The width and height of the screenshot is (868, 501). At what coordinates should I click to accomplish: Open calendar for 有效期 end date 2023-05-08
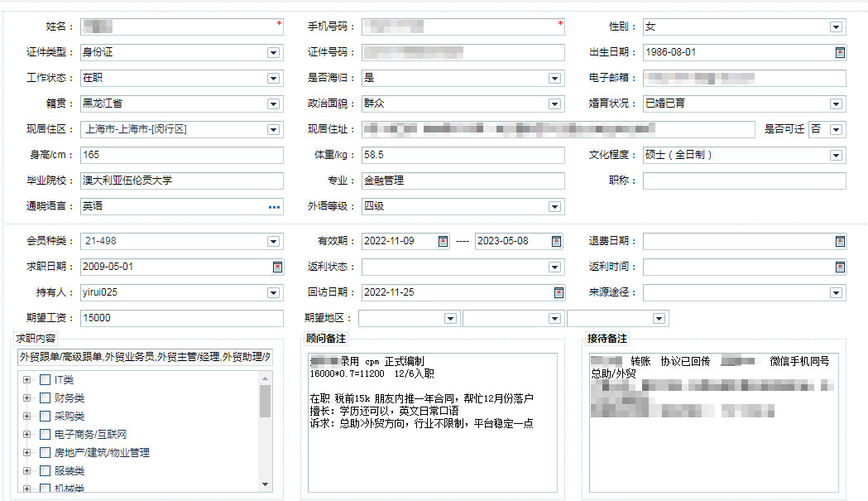pos(556,241)
